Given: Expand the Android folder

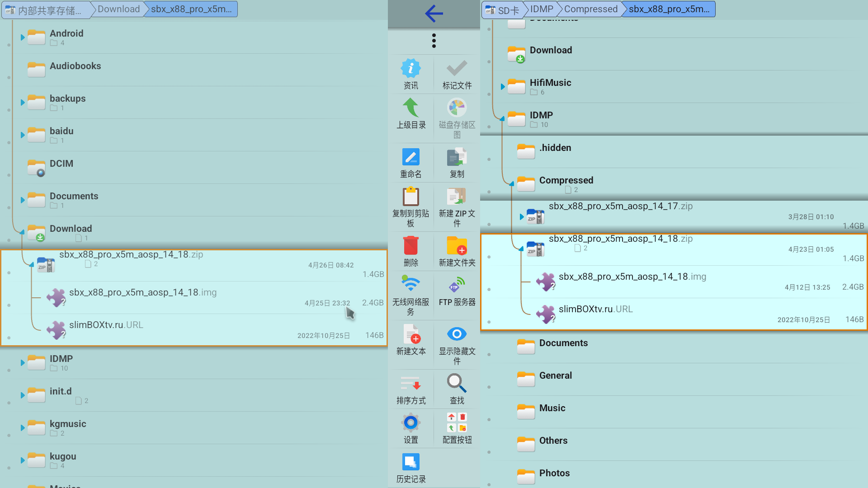Looking at the screenshot, I should (x=23, y=38).
